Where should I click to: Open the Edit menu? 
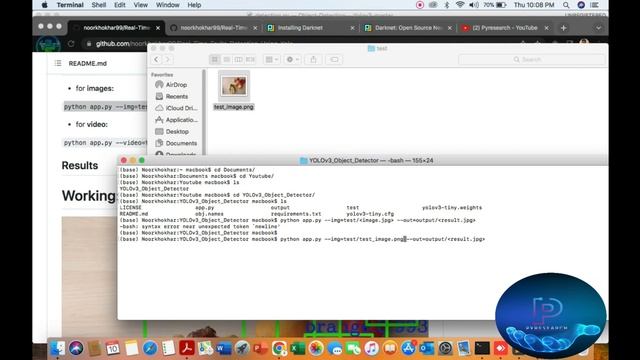pyautogui.click(x=120, y=5)
